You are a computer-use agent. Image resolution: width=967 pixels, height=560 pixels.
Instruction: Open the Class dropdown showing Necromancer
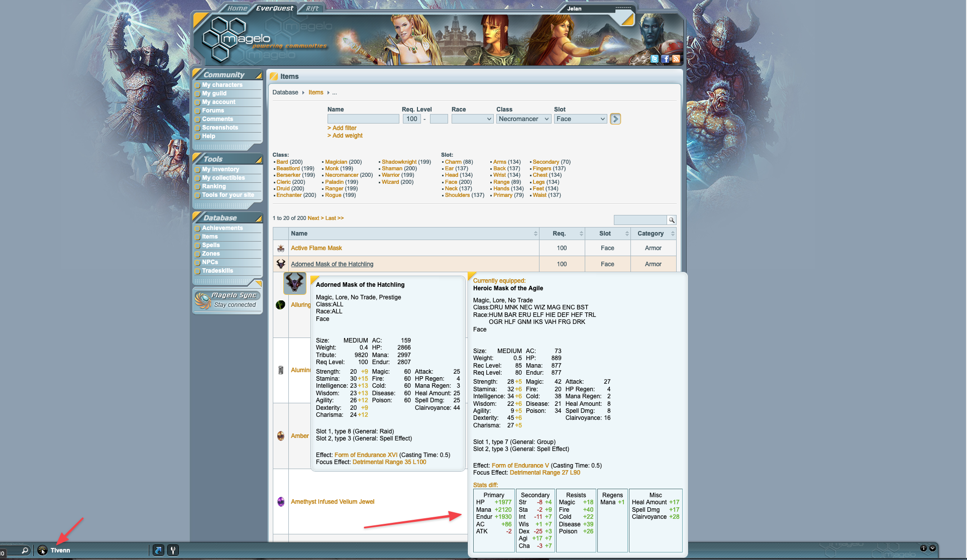click(x=523, y=119)
